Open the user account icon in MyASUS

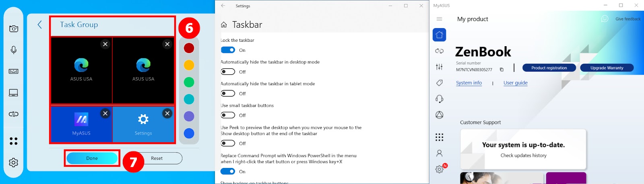(x=440, y=153)
